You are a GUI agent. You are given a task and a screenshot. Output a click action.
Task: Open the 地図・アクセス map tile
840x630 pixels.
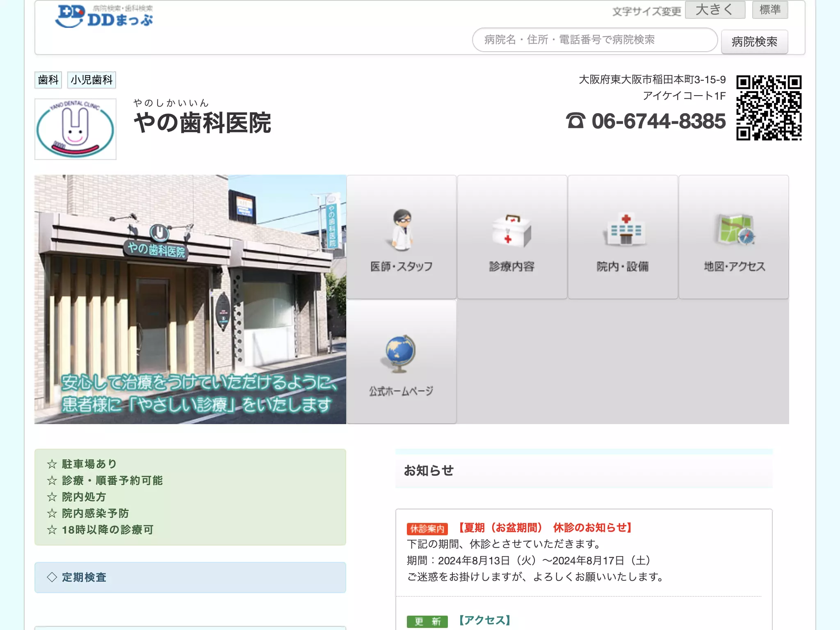pos(734,237)
